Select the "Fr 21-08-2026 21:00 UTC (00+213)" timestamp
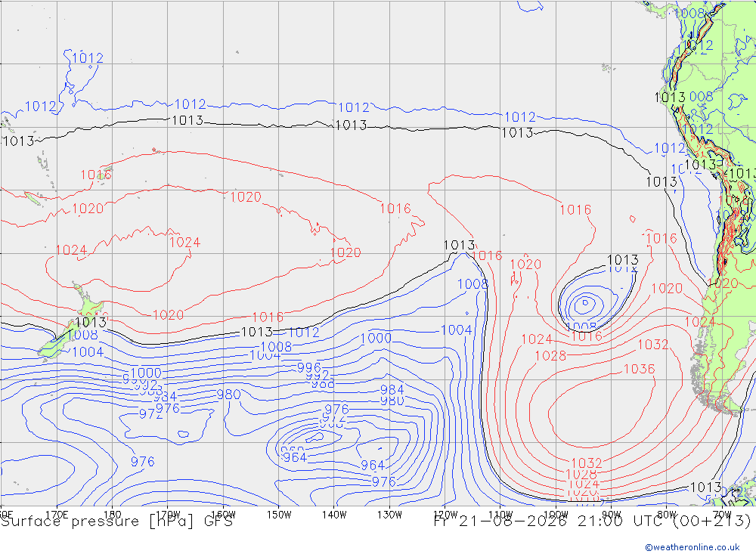 tap(593, 522)
